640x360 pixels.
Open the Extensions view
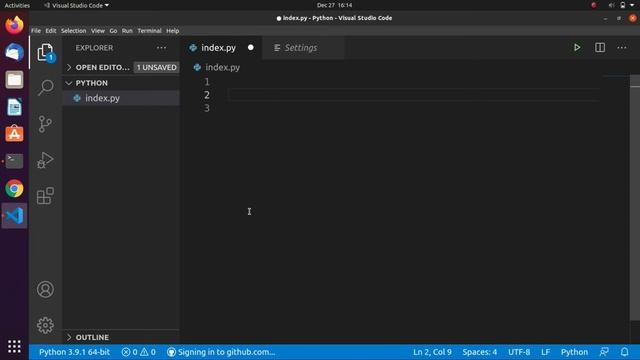pos(45,196)
